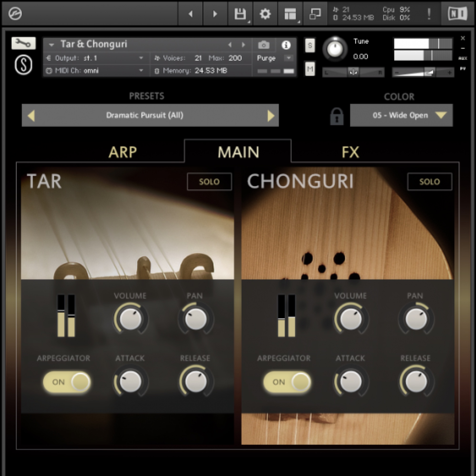
Task: Turn off the TAR arpeggiator switch
Action: 67,382
